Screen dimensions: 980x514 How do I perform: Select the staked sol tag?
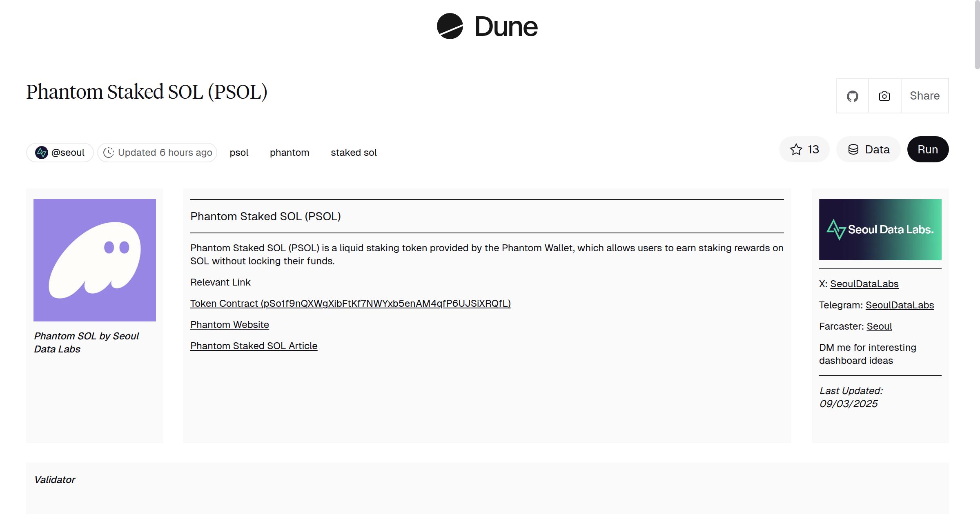[x=353, y=152]
